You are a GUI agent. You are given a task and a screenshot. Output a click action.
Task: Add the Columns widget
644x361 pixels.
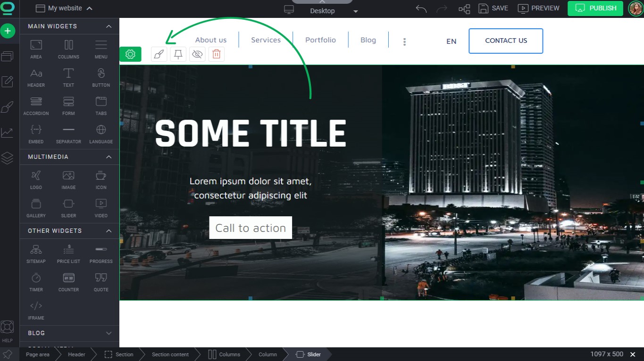[68, 49]
